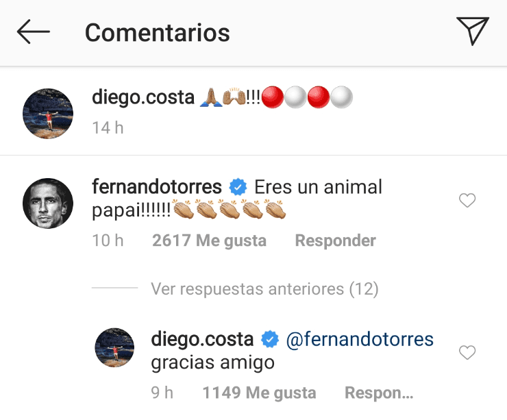Open fernandotorres's profile picture
Screen dimensions: 507x420
(48, 203)
